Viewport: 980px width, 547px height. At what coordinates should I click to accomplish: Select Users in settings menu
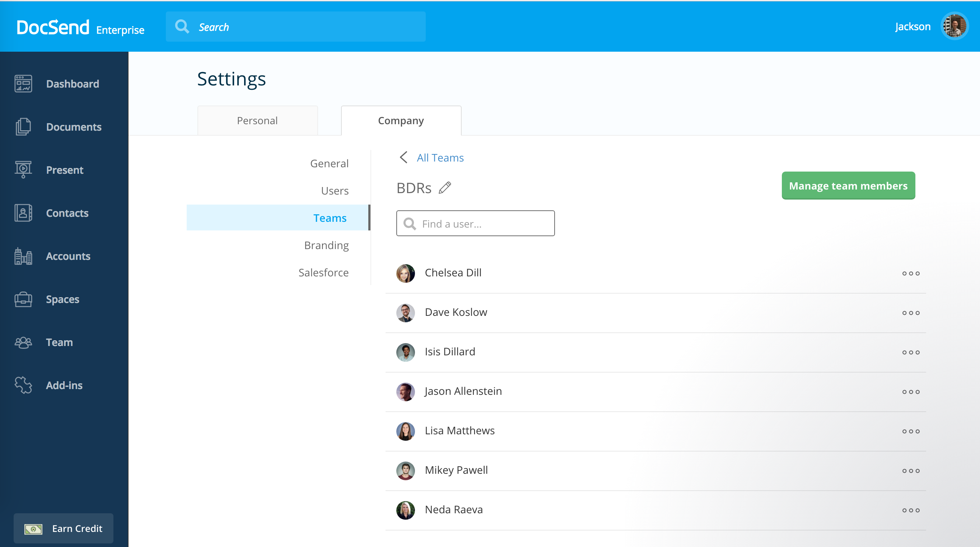tap(335, 191)
